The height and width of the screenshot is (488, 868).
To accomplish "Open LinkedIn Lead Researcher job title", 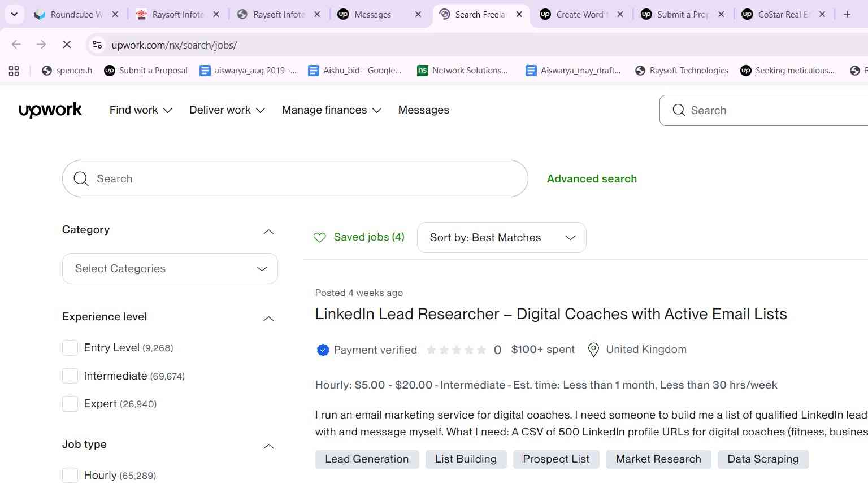I will 551,314.
